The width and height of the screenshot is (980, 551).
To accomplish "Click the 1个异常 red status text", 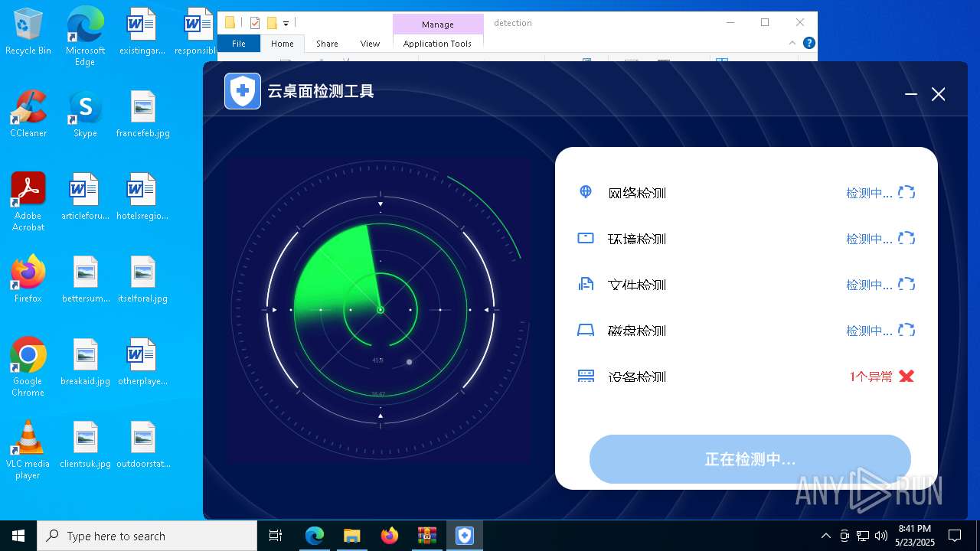I will [x=871, y=377].
